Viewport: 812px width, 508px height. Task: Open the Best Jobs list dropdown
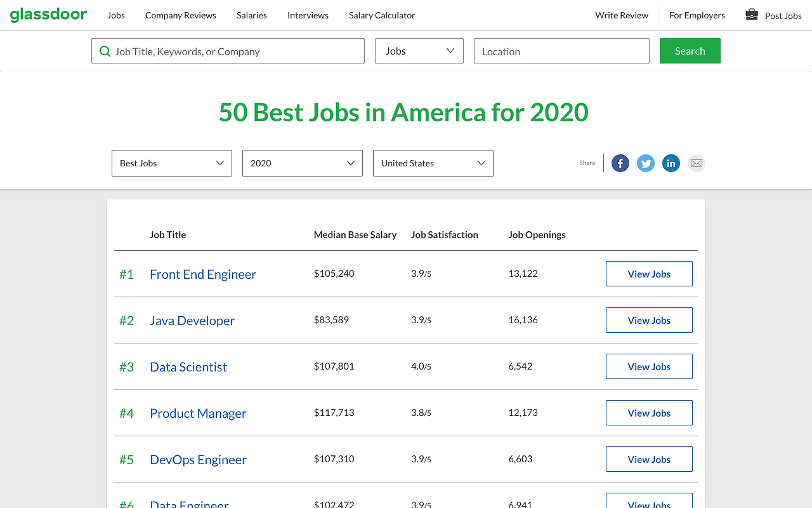(172, 163)
